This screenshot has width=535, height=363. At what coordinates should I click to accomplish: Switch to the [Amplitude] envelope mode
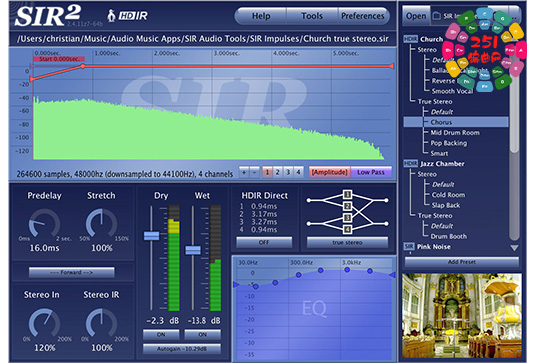click(x=330, y=172)
